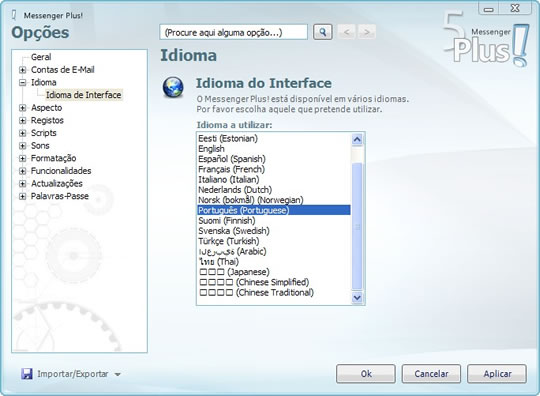Image resolution: width=540 pixels, height=396 pixels.
Task: Choose Español (Spanish) language
Action: coord(274,159)
